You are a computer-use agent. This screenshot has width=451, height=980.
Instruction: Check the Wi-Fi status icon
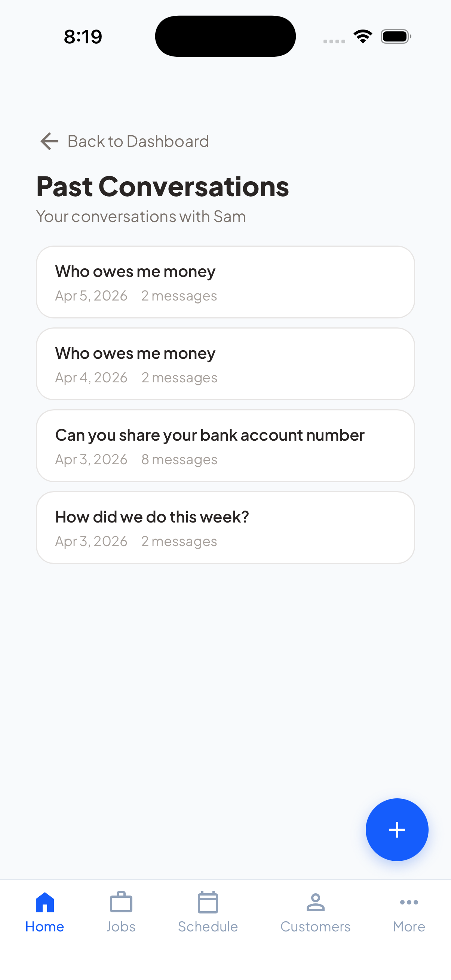point(363,37)
